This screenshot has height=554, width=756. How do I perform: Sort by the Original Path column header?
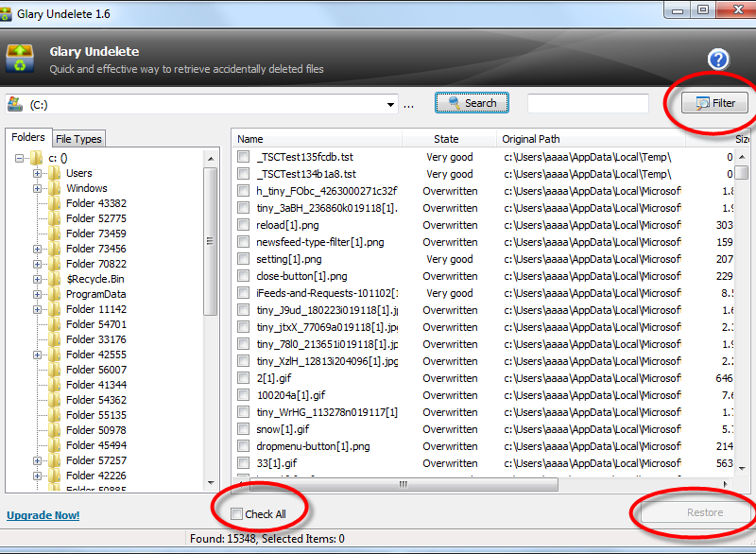pyautogui.click(x=592, y=139)
